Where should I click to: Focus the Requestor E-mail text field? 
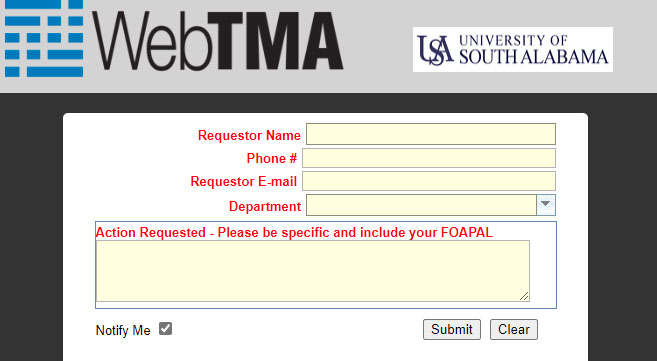pos(429,181)
